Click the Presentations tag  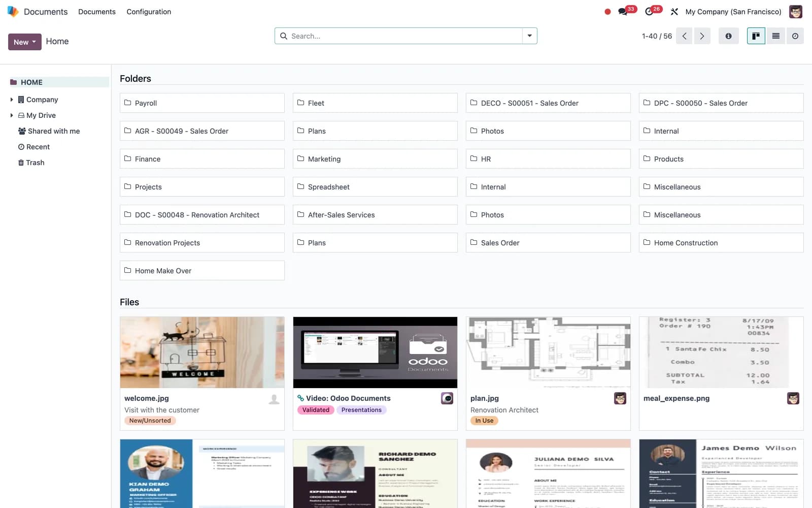tap(361, 410)
